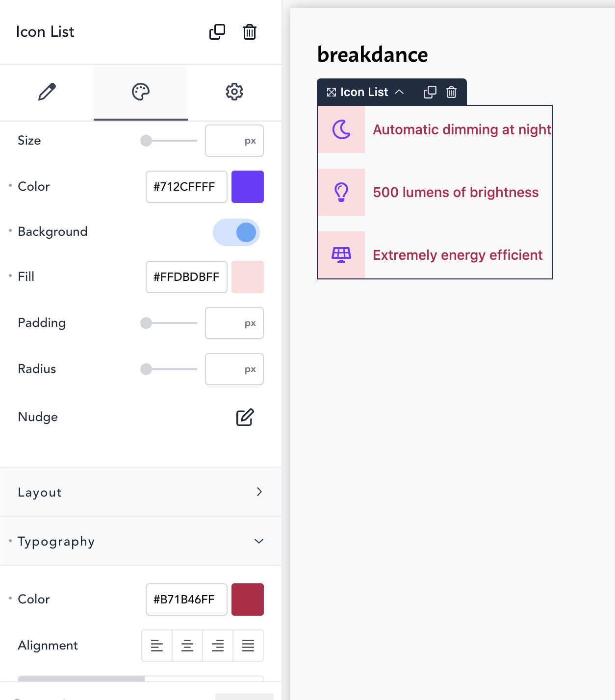Open the style palette tab

point(140,92)
